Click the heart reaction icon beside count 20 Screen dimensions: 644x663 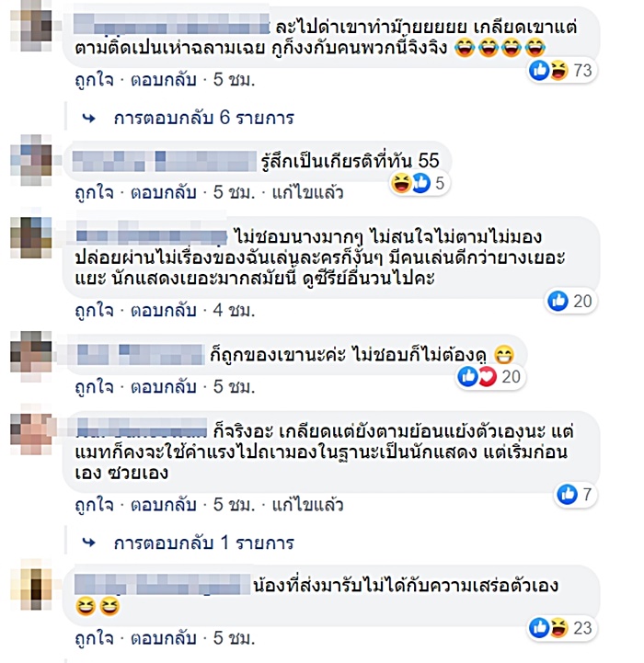click(487, 376)
